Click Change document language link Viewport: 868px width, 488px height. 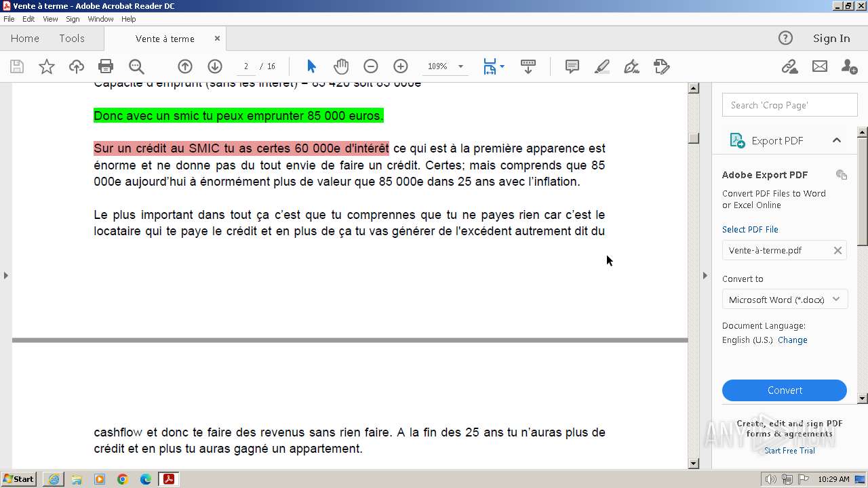(x=793, y=340)
